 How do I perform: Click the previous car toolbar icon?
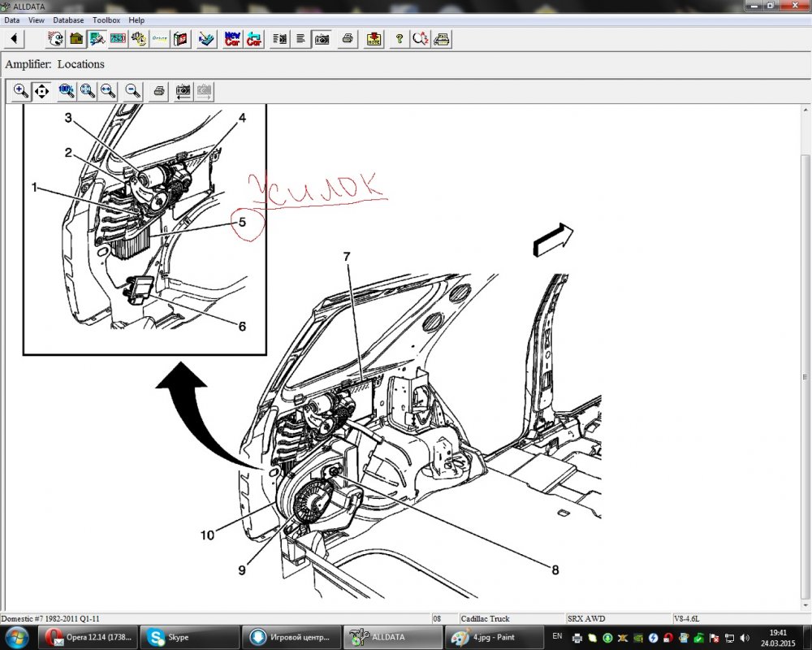point(254,39)
